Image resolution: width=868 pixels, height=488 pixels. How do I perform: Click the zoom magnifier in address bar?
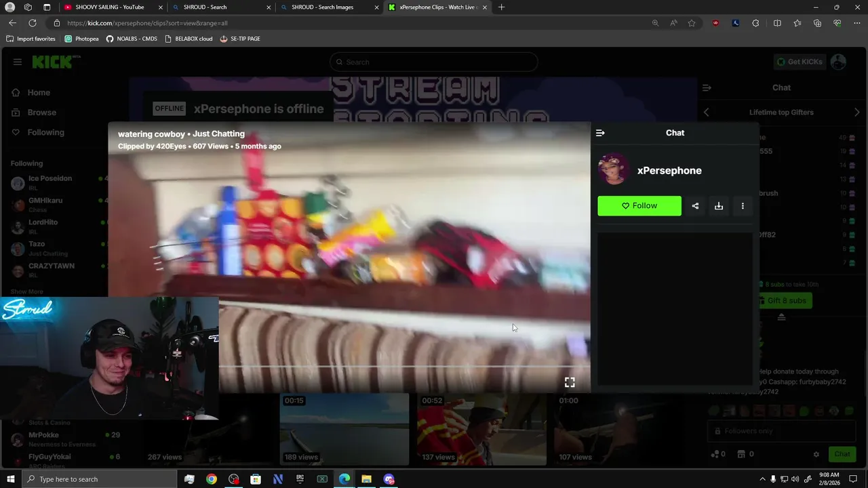(x=655, y=23)
